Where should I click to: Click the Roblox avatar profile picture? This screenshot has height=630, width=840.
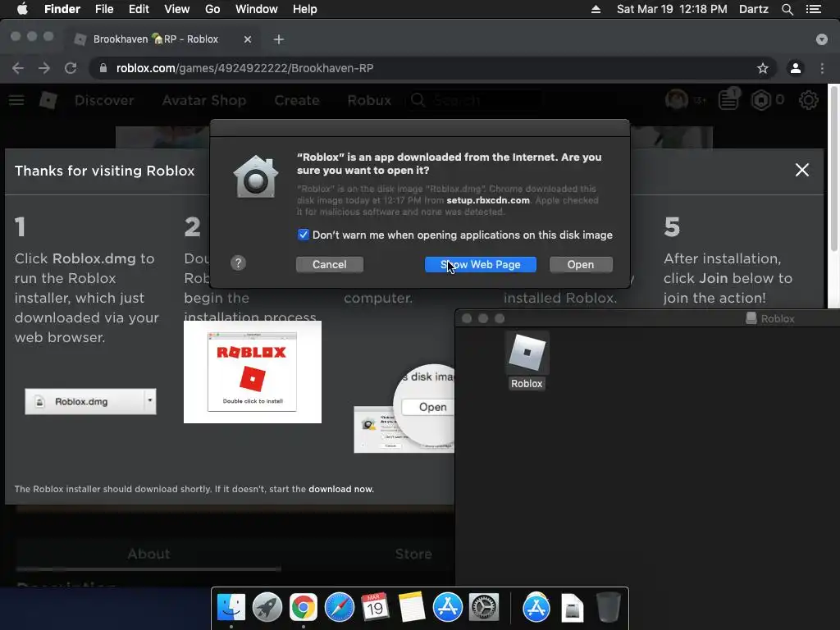[x=676, y=99]
